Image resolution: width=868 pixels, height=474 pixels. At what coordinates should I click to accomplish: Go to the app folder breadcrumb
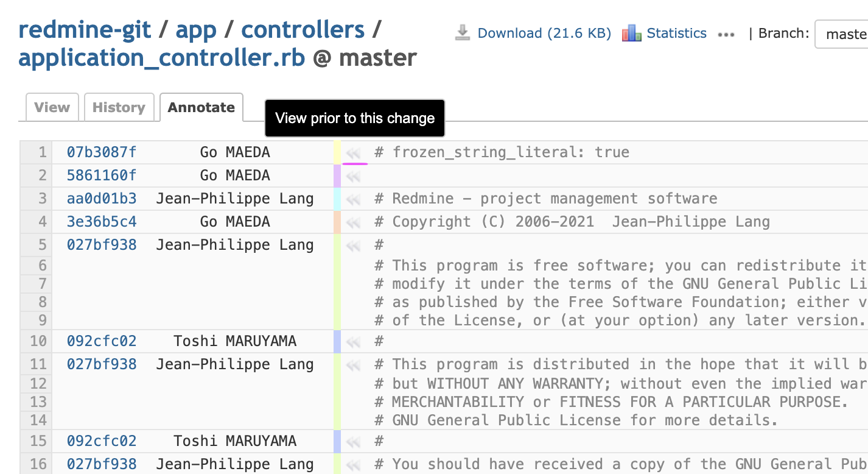[x=196, y=30]
